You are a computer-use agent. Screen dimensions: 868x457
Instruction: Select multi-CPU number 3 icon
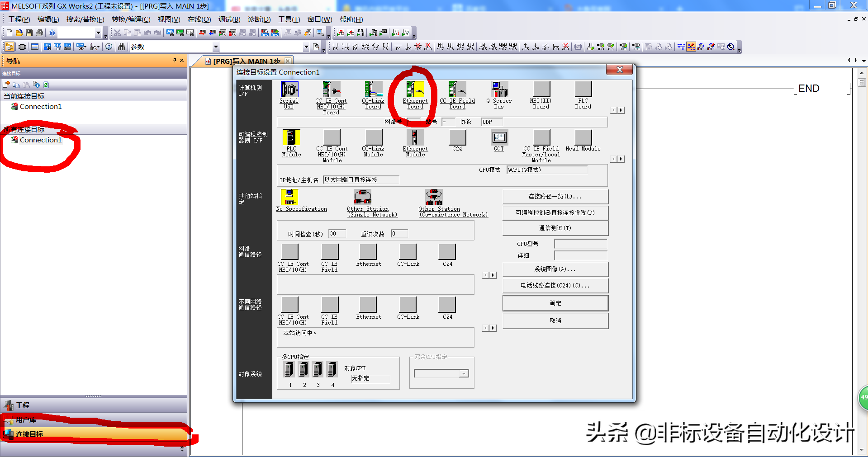(318, 369)
